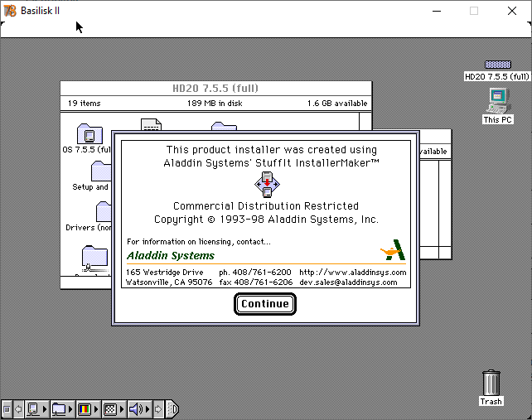Close the Control Strip with its close box
The height and width of the screenshot is (420, 532).
7,409
